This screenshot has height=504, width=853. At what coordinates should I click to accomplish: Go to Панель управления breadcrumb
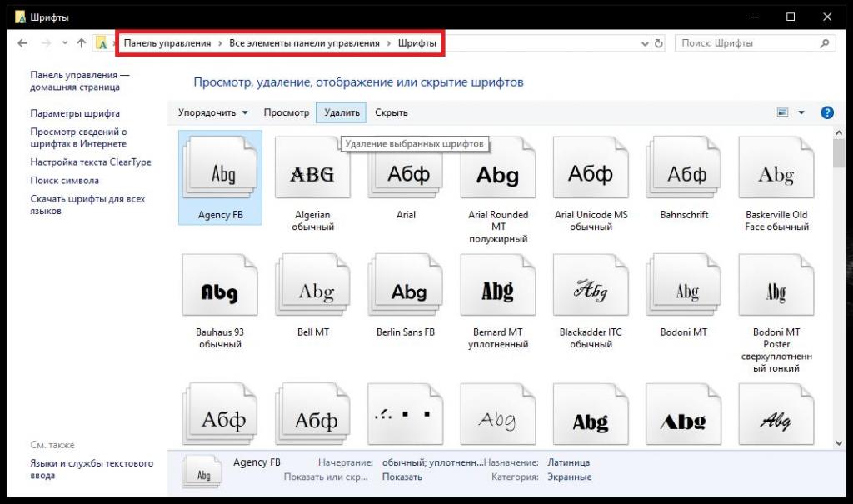click(x=167, y=43)
